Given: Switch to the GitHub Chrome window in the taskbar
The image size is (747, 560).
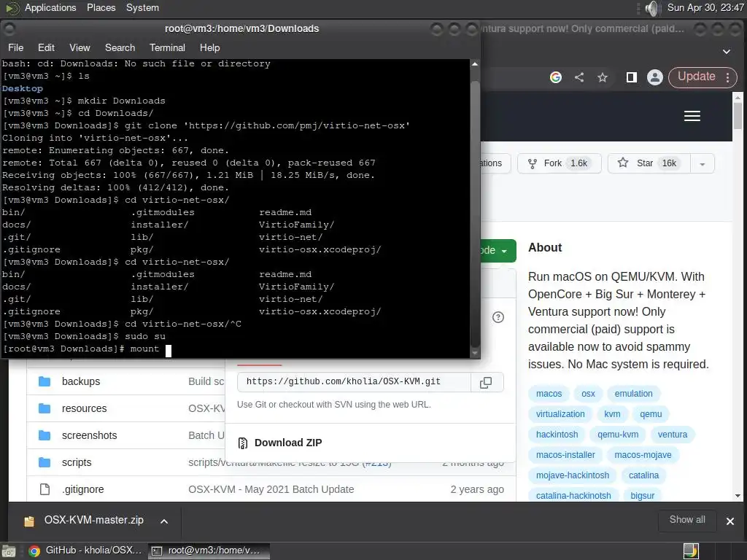Looking at the screenshot, I should pyautogui.click(x=85, y=551).
